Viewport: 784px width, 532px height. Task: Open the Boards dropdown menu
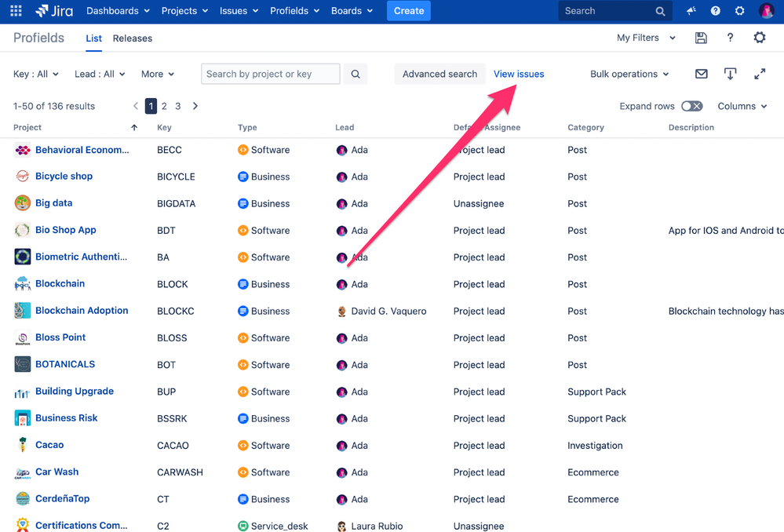point(352,10)
